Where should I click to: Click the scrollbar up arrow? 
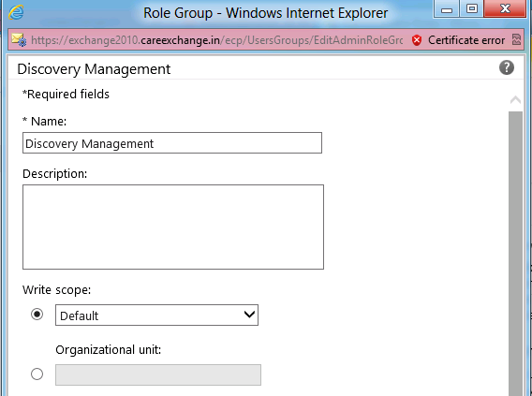click(x=515, y=99)
